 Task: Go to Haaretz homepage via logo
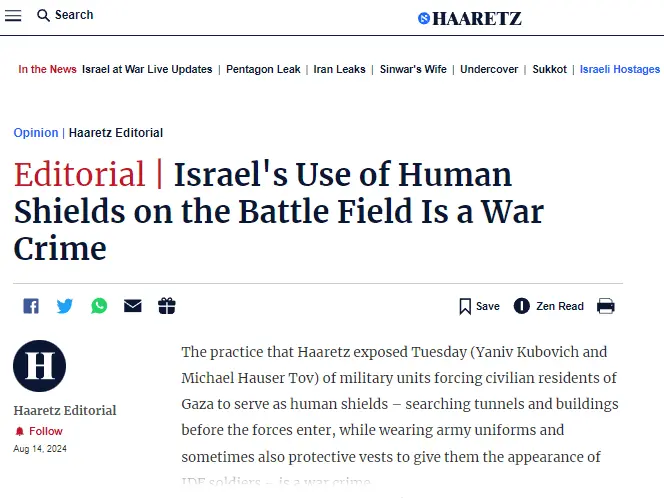click(x=470, y=18)
